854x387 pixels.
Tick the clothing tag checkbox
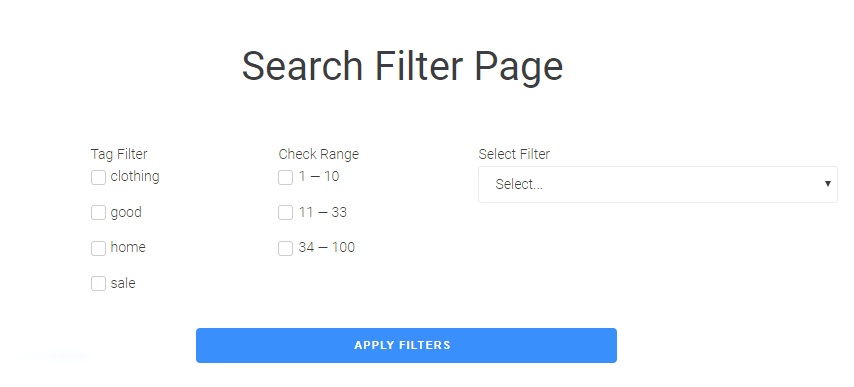tap(98, 177)
